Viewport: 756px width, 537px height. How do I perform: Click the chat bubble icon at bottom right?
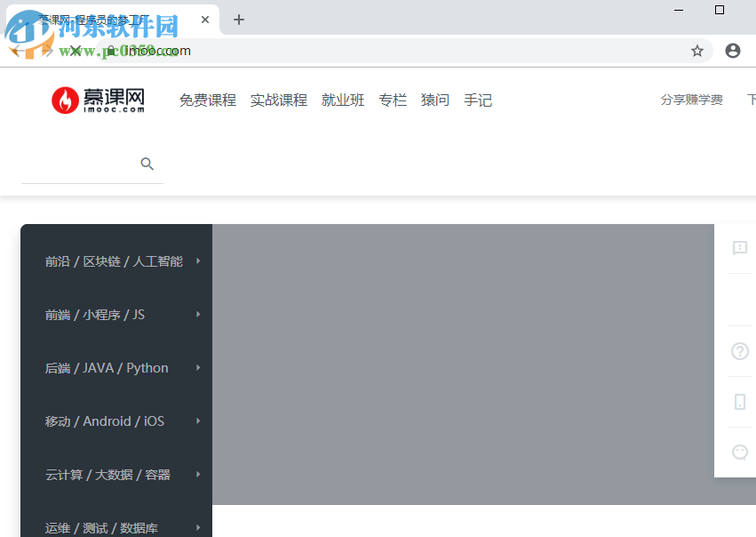pos(739,452)
